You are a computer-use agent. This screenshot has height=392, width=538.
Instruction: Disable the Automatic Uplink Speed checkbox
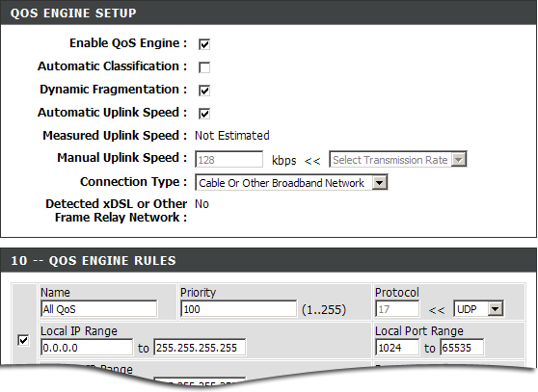point(204,114)
